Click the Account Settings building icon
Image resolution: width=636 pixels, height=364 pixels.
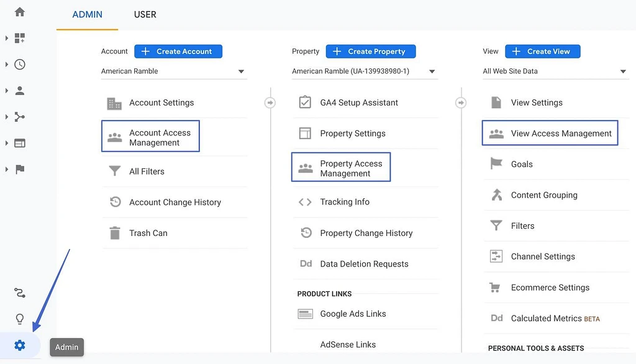click(114, 104)
